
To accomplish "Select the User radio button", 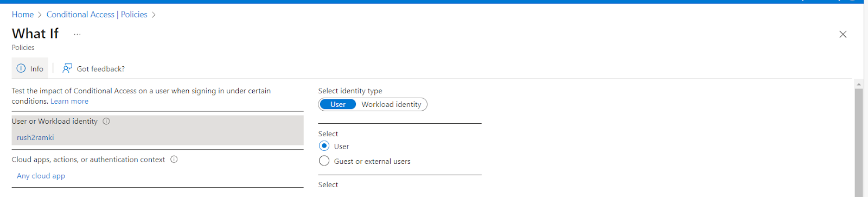I will pos(324,146).
